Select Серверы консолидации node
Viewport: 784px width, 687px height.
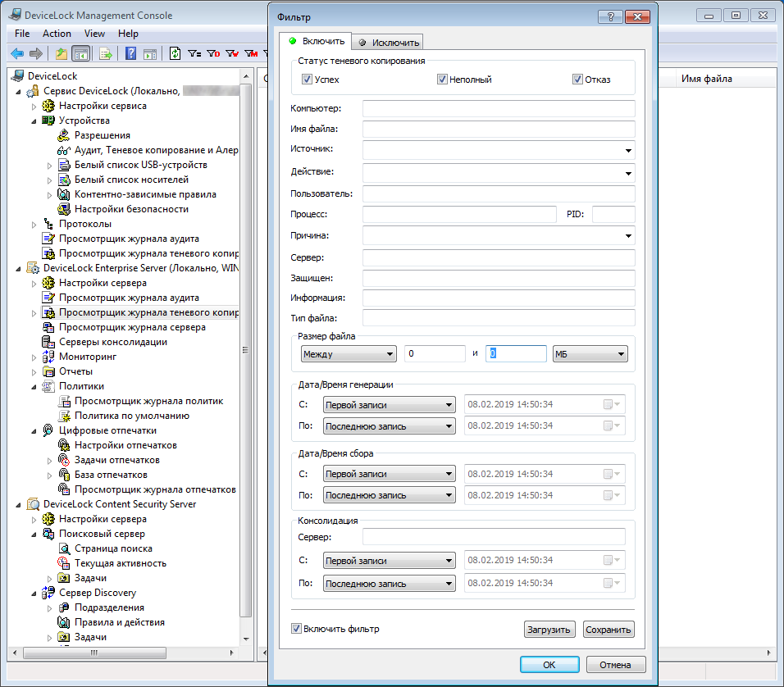pos(113,342)
